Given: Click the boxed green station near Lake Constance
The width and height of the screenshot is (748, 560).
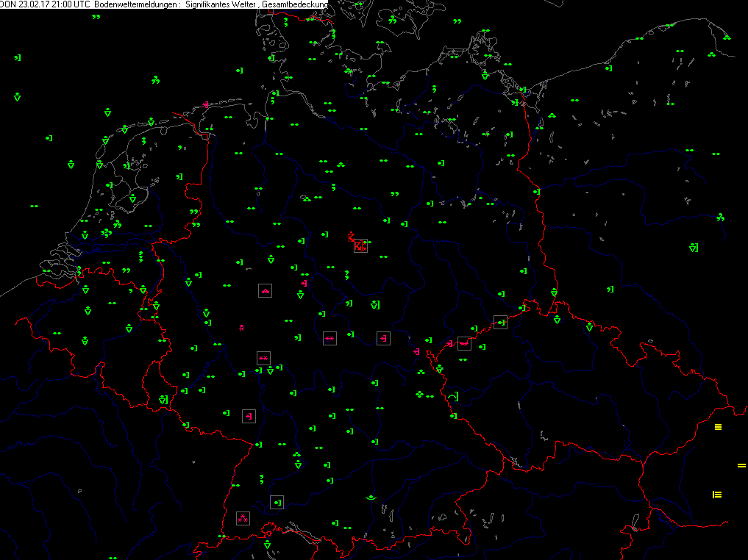Looking at the screenshot, I should (x=277, y=503).
